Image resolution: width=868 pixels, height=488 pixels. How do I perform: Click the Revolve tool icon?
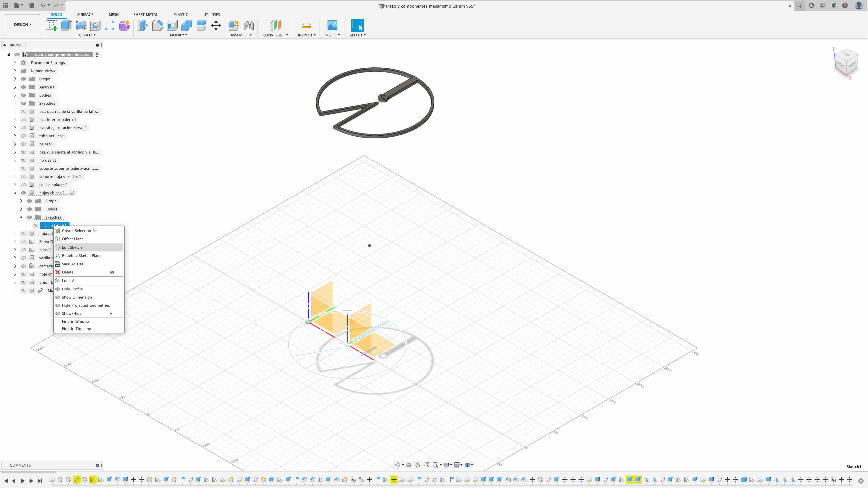tap(81, 25)
